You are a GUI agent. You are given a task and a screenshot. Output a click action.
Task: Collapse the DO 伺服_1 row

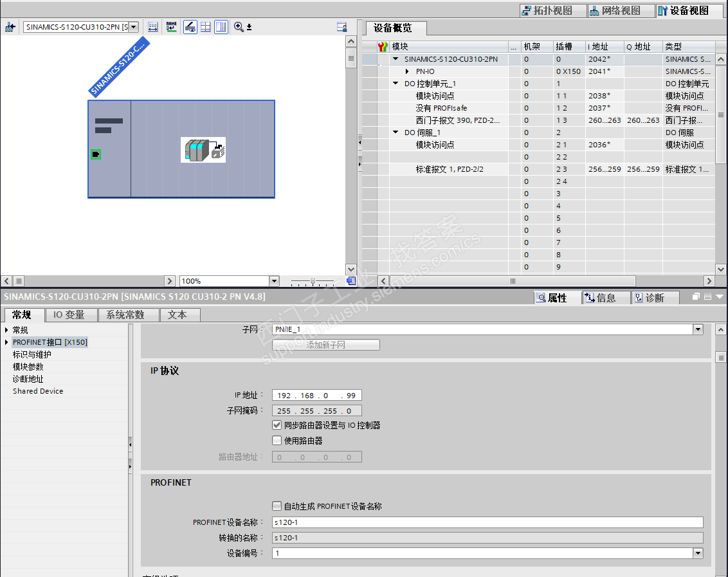click(x=396, y=133)
